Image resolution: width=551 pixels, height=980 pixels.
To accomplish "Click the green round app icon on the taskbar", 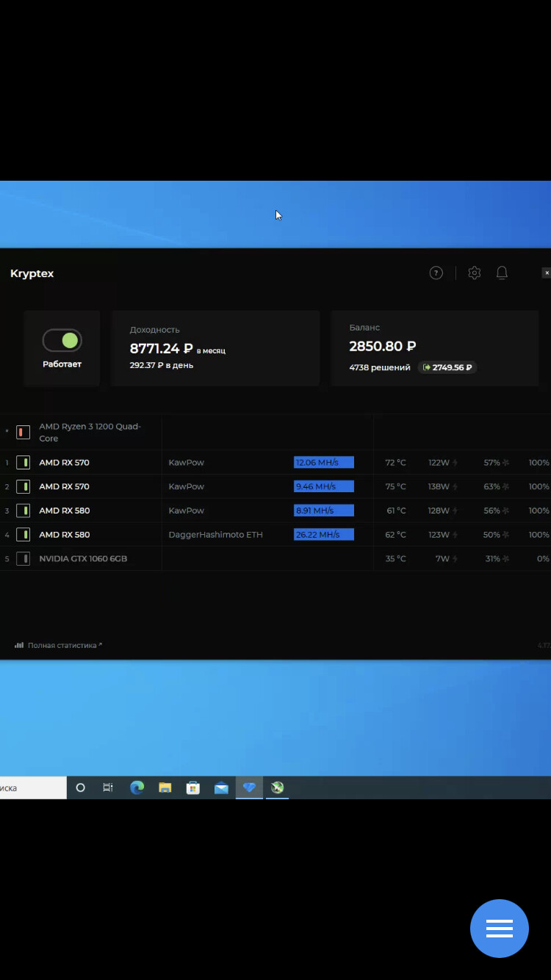I will tap(277, 788).
